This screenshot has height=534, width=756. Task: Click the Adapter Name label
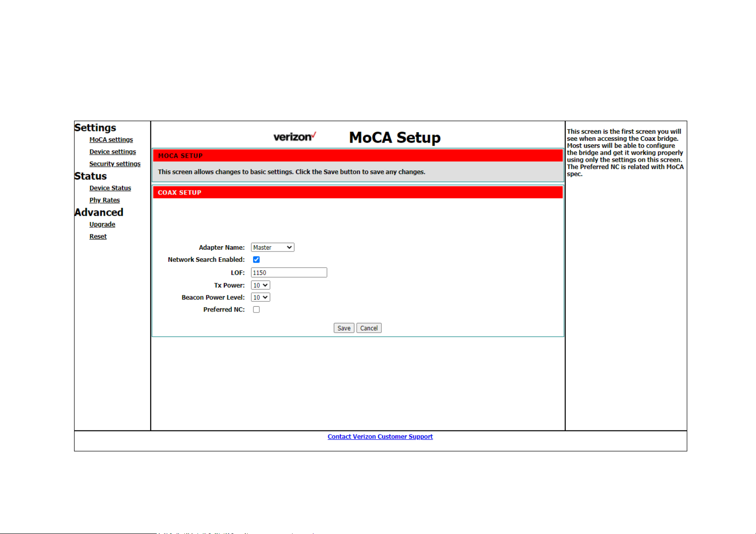coord(222,247)
